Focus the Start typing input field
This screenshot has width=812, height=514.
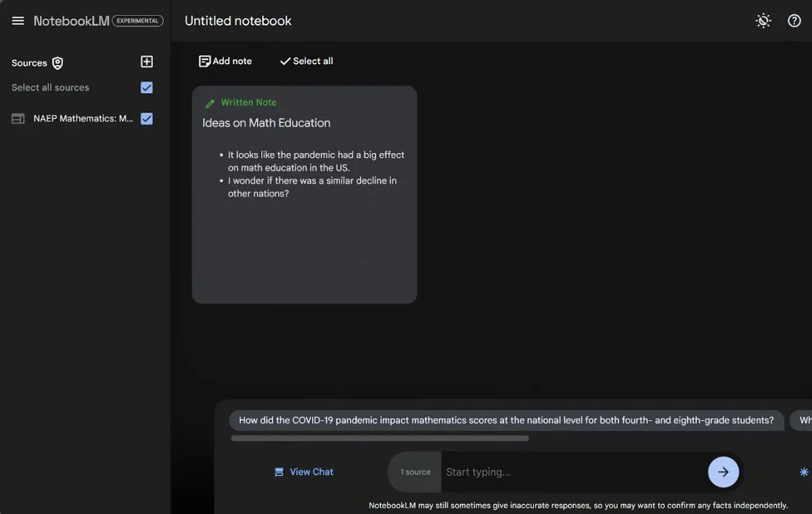coord(572,472)
